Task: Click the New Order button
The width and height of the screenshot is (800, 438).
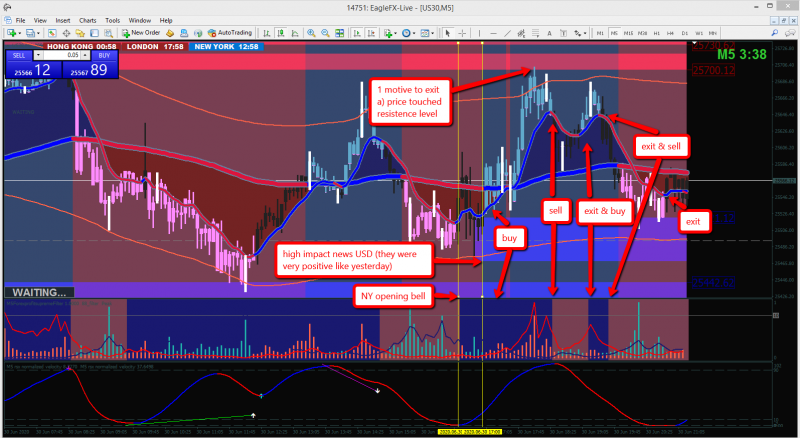Action: point(141,33)
